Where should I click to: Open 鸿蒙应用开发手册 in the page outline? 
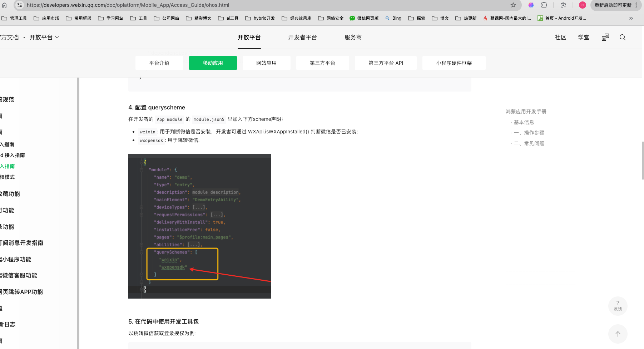(x=526, y=112)
